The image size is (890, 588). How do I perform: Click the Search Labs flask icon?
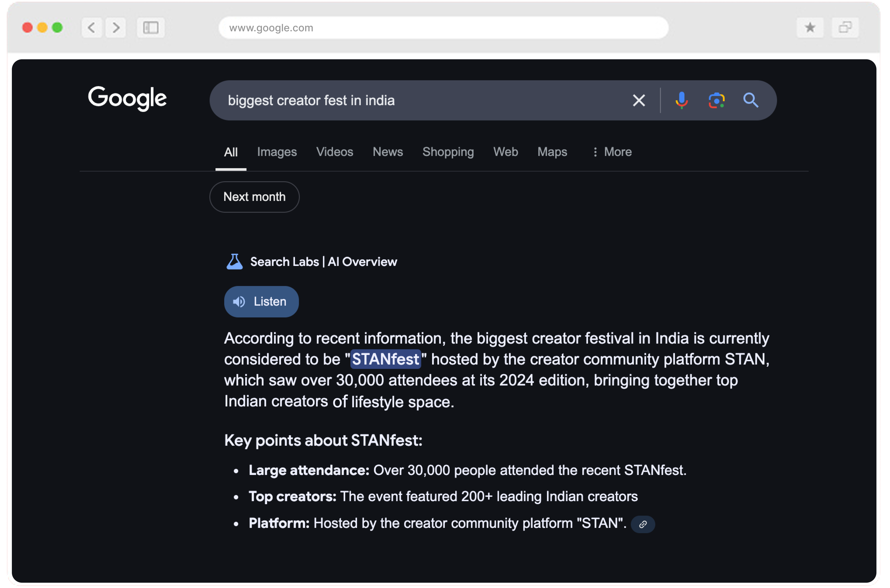tap(235, 262)
